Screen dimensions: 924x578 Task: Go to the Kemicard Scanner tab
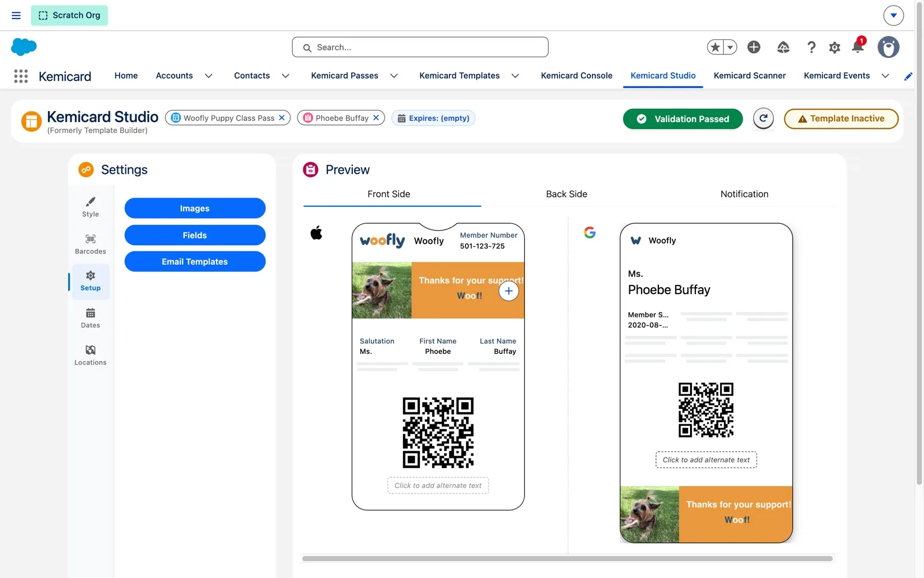coord(749,76)
